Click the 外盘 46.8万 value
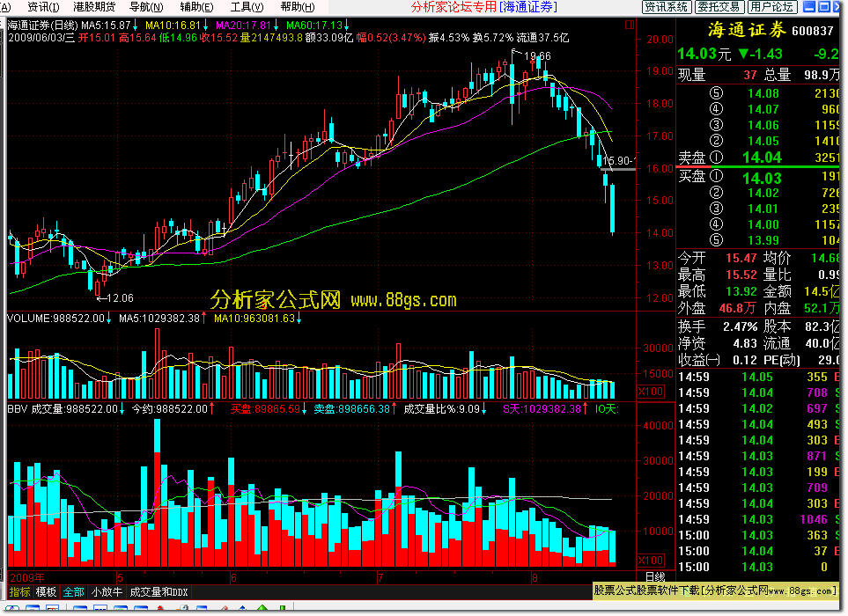 737,309
